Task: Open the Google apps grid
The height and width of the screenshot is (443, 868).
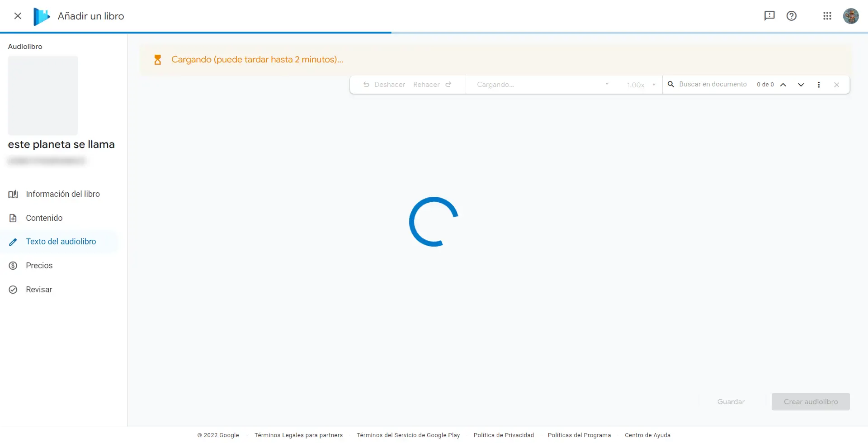Action: (x=827, y=16)
